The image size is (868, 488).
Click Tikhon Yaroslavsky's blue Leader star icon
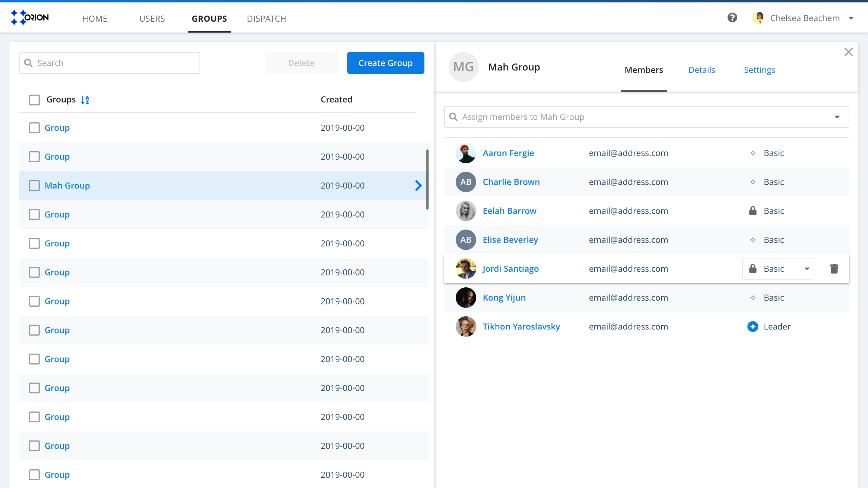pos(752,326)
